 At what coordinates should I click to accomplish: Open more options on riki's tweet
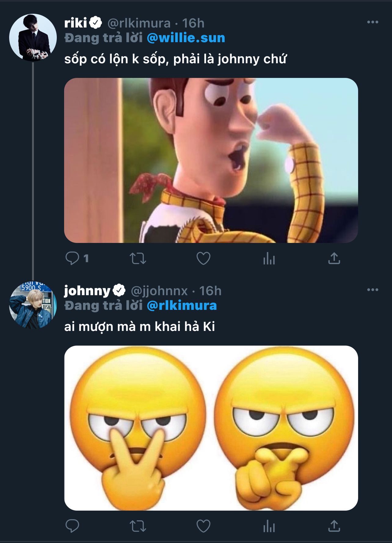tap(372, 22)
